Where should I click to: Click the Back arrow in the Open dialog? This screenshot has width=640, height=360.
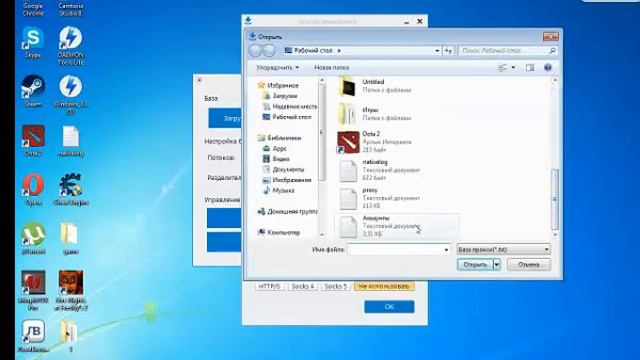click(x=255, y=51)
